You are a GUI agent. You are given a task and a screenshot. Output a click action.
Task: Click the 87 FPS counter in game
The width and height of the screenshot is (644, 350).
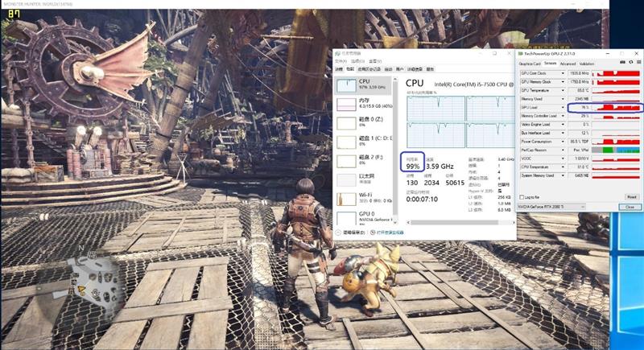(14, 14)
